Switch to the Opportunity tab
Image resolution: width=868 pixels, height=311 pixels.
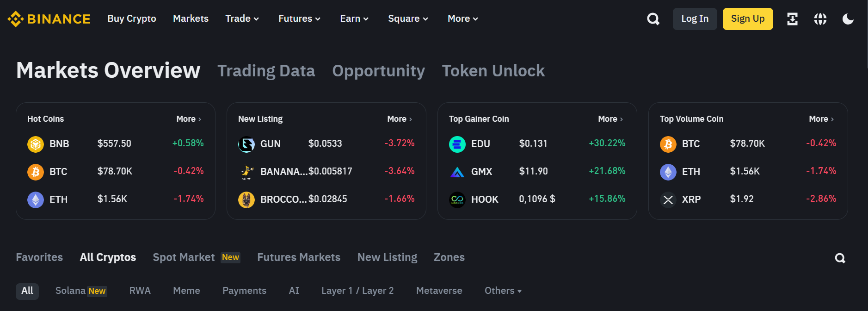pos(378,71)
